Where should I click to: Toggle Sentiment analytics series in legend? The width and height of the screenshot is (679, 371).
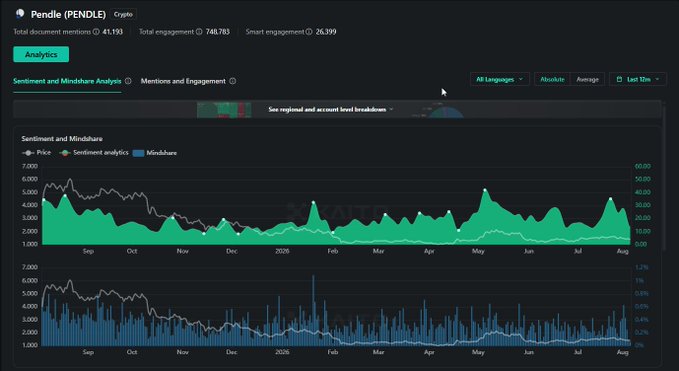[94, 153]
